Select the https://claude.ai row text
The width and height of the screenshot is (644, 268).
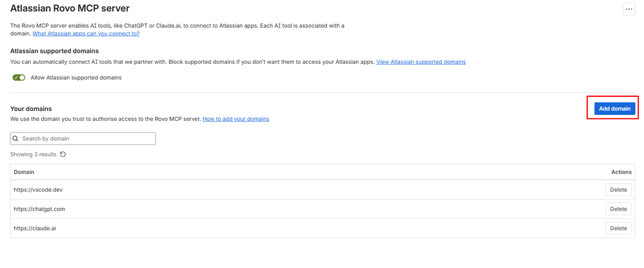[x=34, y=228]
